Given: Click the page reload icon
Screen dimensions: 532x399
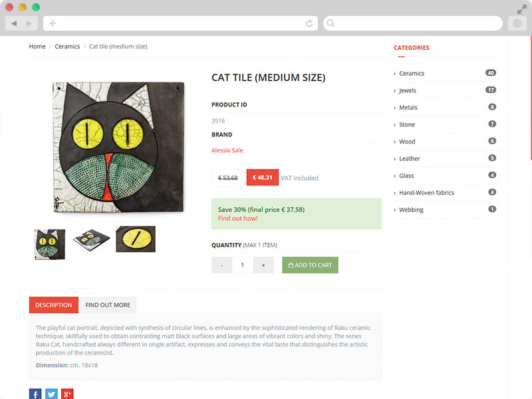Looking at the screenshot, I should [x=309, y=23].
